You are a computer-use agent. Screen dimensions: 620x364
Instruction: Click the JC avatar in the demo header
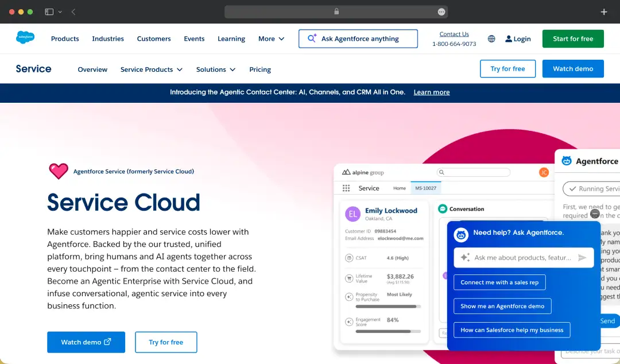[x=544, y=172]
